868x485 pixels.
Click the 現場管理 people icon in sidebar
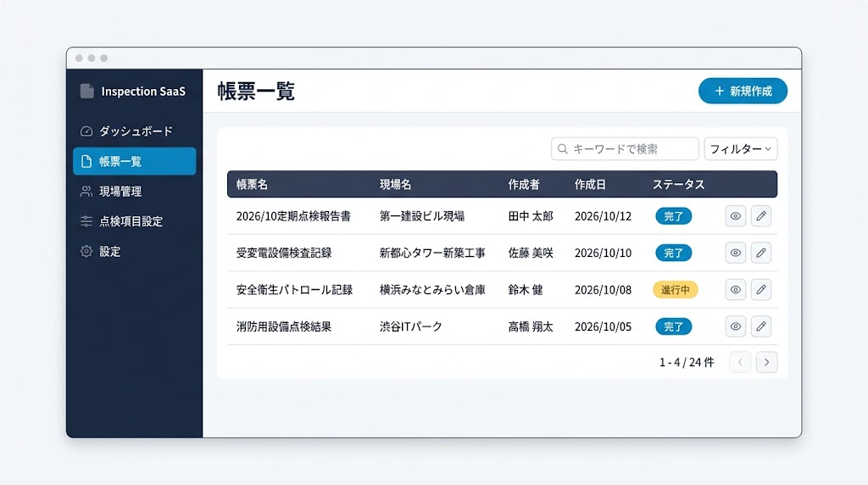[x=86, y=191]
